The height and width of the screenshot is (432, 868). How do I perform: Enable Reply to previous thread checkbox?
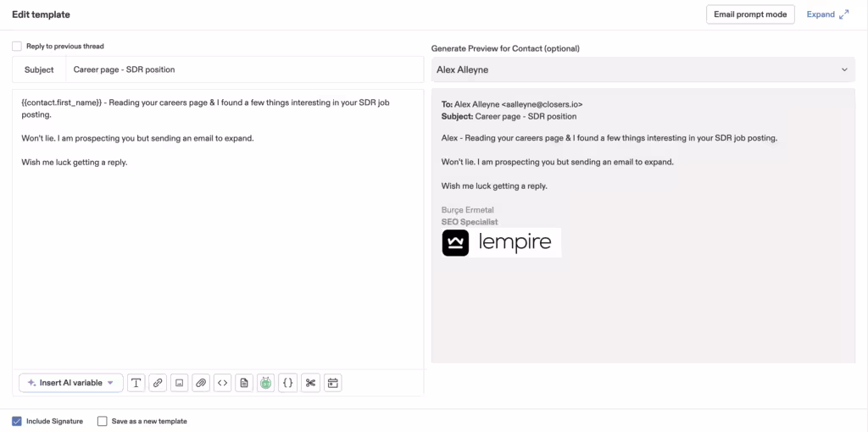pyautogui.click(x=17, y=47)
